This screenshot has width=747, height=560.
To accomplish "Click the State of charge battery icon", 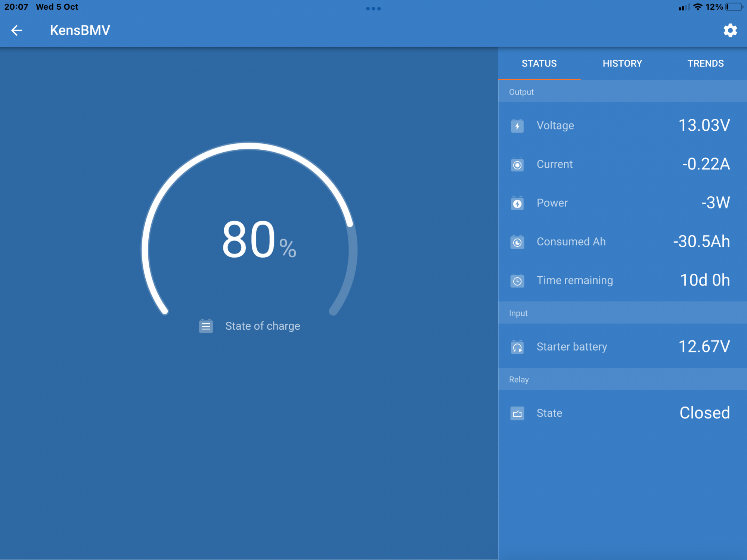I will tap(206, 326).
